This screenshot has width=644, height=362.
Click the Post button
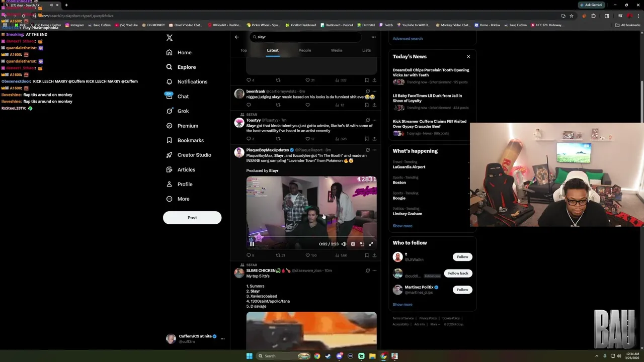pyautogui.click(x=192, y=218)
